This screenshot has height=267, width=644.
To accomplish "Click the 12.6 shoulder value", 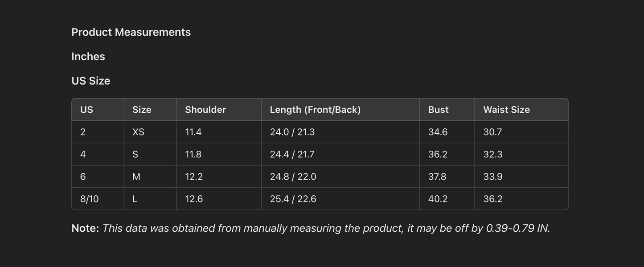I will 194,199.
